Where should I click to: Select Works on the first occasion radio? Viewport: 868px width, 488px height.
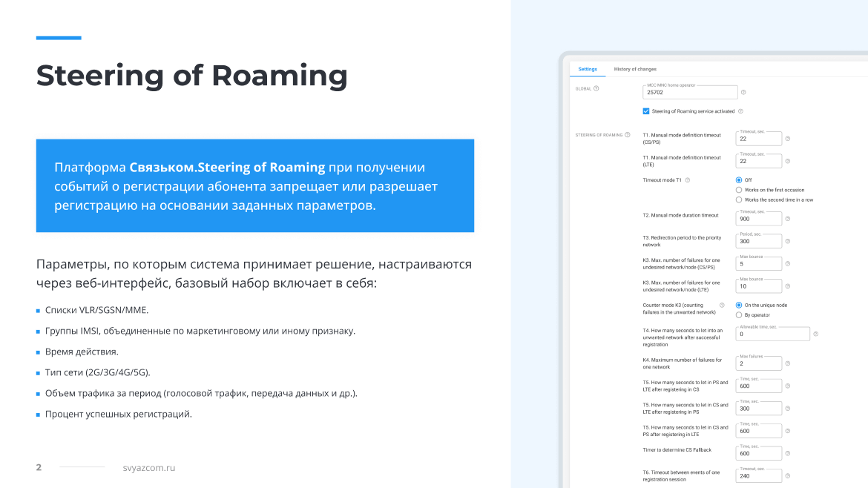(x=738, y=190)
